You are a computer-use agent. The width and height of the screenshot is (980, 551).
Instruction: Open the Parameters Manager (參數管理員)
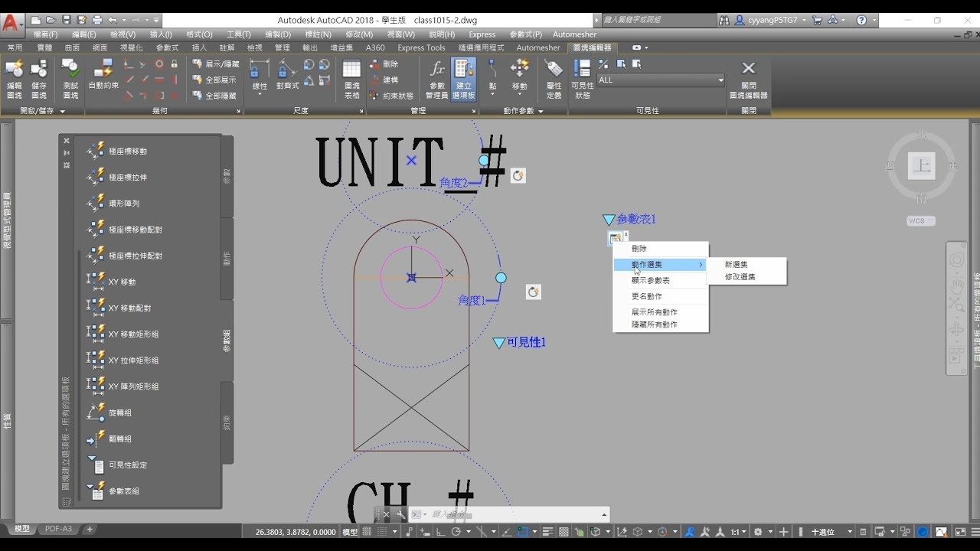click(x=436, y=79)
